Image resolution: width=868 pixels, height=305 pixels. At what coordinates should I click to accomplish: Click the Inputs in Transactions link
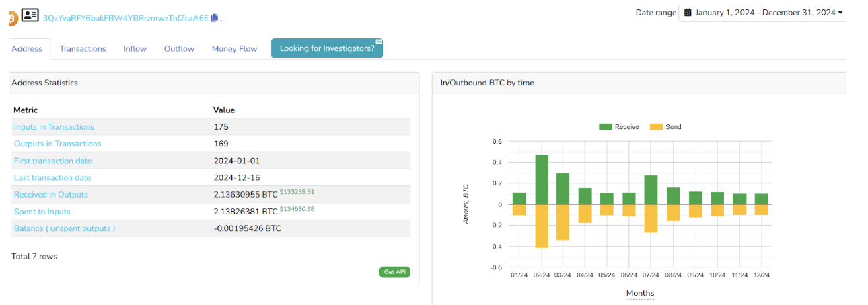click(54, 127)
